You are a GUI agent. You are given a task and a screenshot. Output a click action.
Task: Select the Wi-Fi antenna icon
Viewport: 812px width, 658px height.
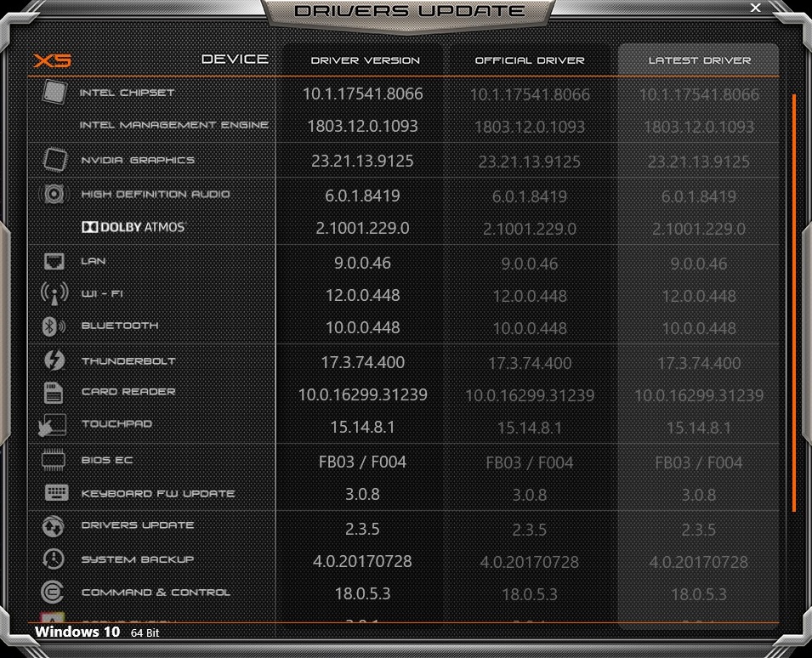click(54, 293)
